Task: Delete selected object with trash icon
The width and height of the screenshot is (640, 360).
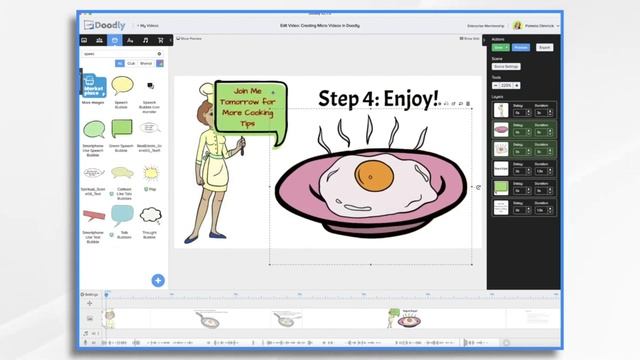Action: tap(468, 104)
